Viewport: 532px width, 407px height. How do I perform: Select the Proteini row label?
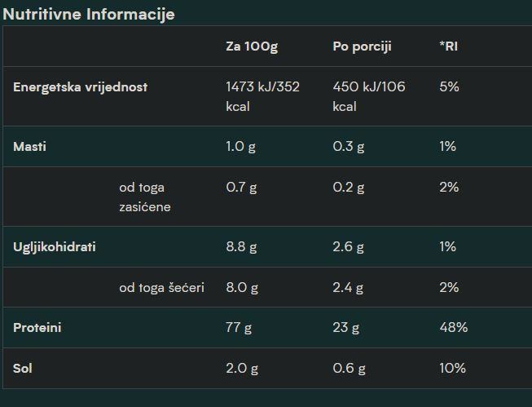37,328
